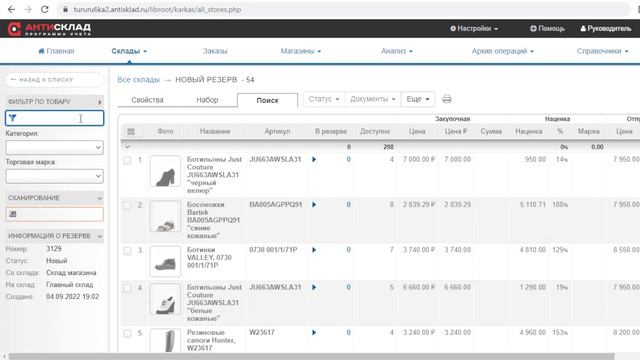Open the Категория combo box
Image resolution: width=640 pixels, height=360 pixels.
(x=54, y=147)
